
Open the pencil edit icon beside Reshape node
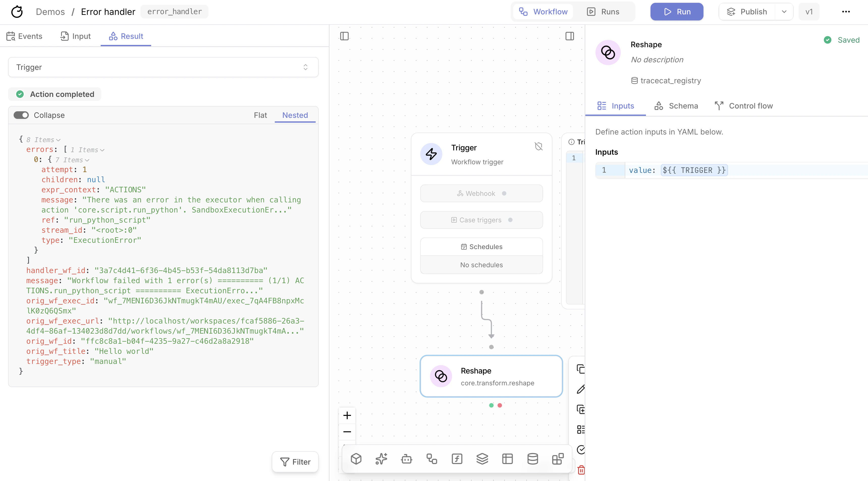(581, 389)
